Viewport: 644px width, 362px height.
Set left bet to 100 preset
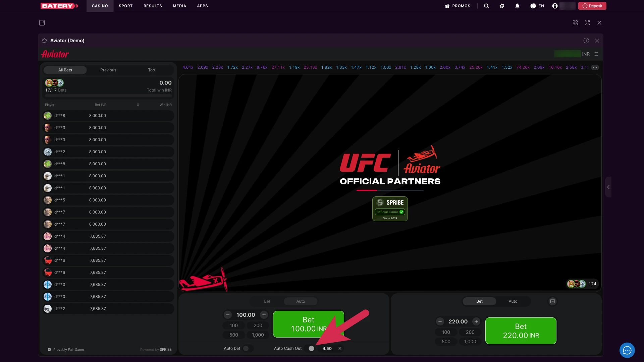234,325
